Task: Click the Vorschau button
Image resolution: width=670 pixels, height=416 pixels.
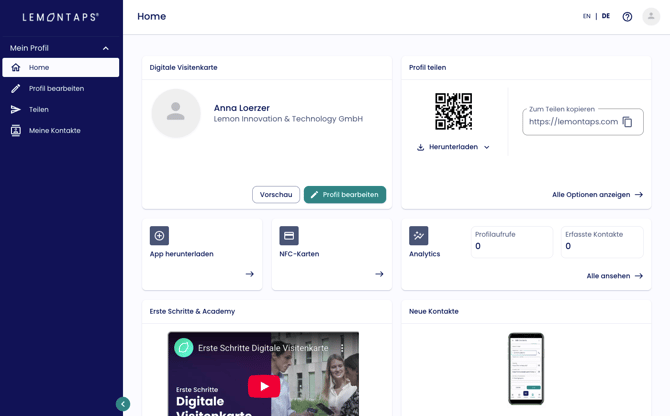Action: tap(276, 195)
